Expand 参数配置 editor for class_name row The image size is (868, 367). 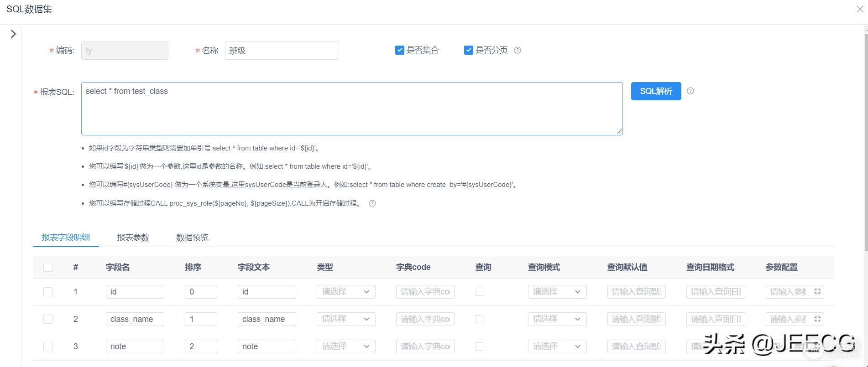(x=817, y=319)
